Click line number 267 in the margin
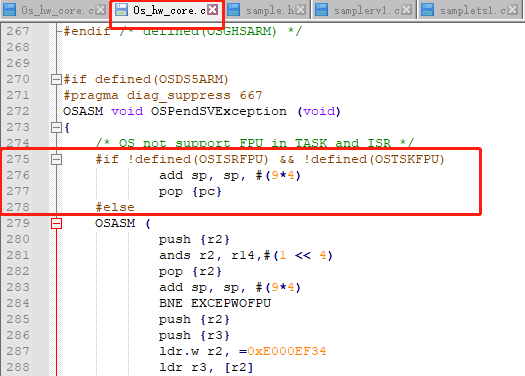525x376 pixels. pyautogui.click(x=18, y=31)
